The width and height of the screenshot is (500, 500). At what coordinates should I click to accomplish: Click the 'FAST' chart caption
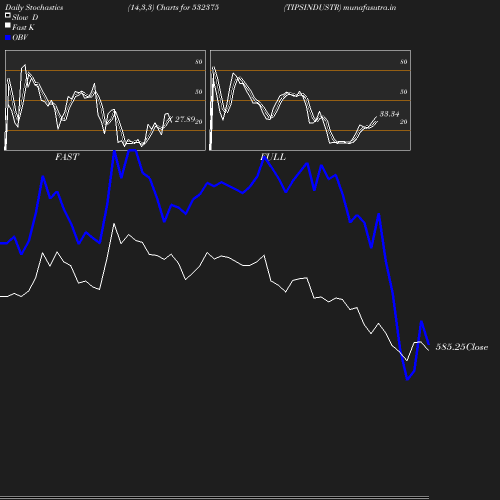tap(67, 157)
